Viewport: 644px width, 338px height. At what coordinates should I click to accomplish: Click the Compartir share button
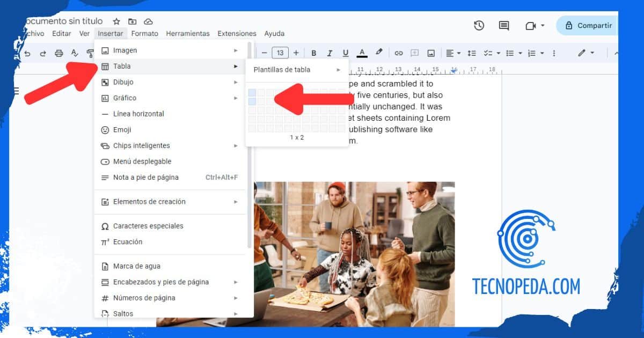[588, 25]
